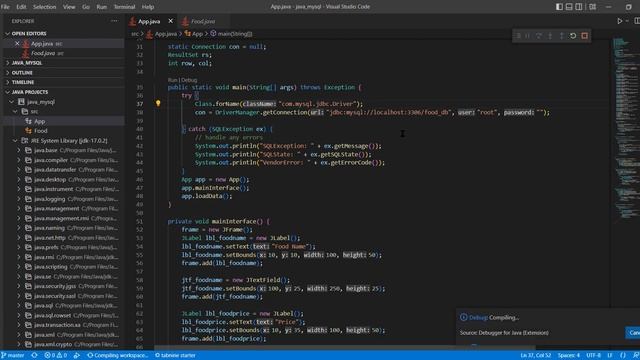
Task: Collapse the src folder node
Action: click(x=16, y=111)
